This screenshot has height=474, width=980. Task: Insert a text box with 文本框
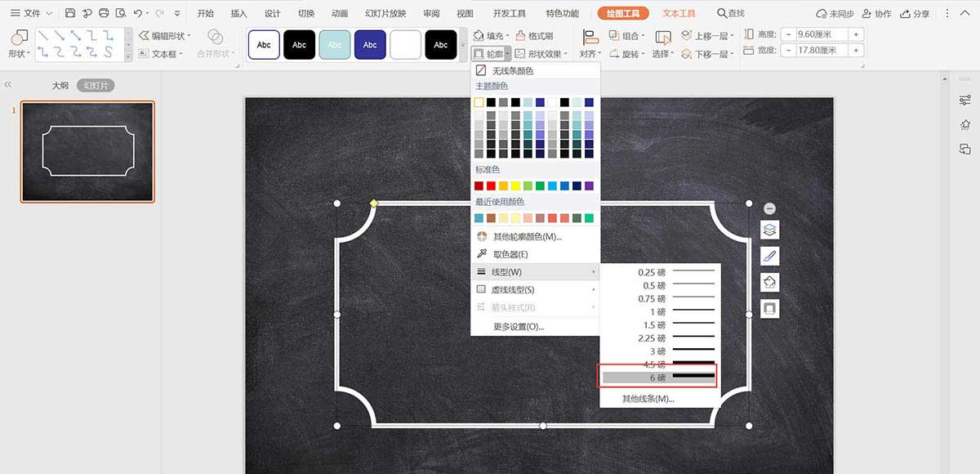click(x=162, y=54)
